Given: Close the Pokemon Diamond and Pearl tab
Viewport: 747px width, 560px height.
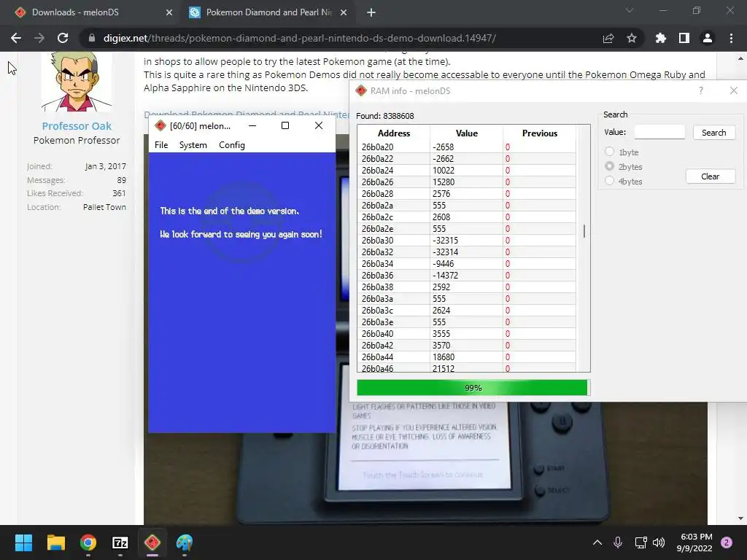Looking at the screenshot, I should click(344, 13).
